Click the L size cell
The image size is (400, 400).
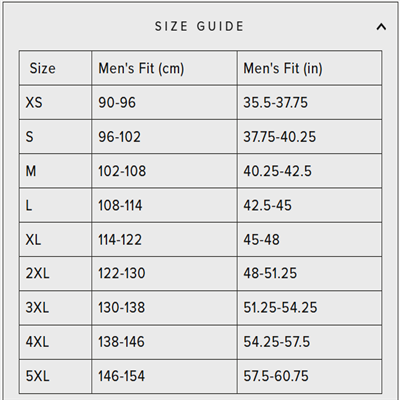click(55, 205)
